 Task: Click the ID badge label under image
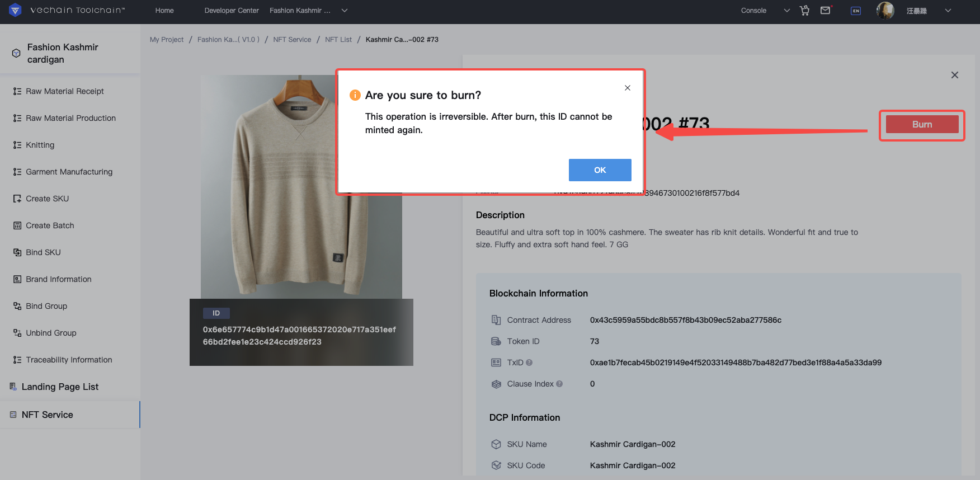point(216,313)
